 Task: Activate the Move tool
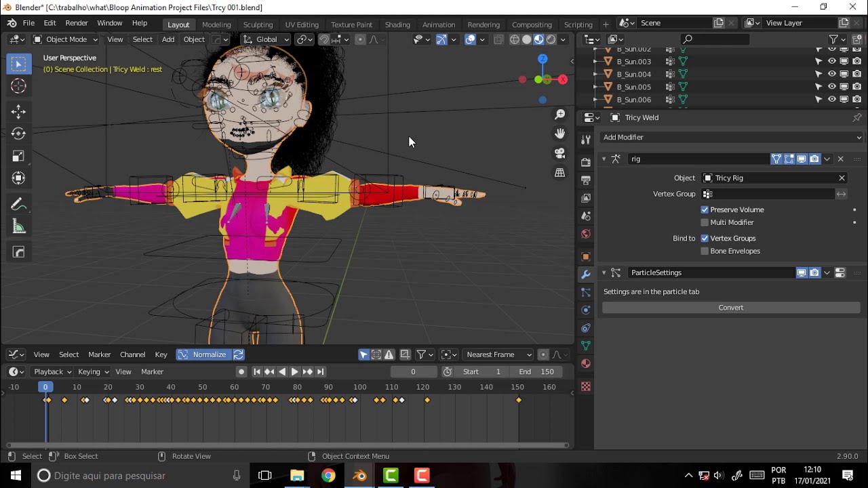(18, 111)
